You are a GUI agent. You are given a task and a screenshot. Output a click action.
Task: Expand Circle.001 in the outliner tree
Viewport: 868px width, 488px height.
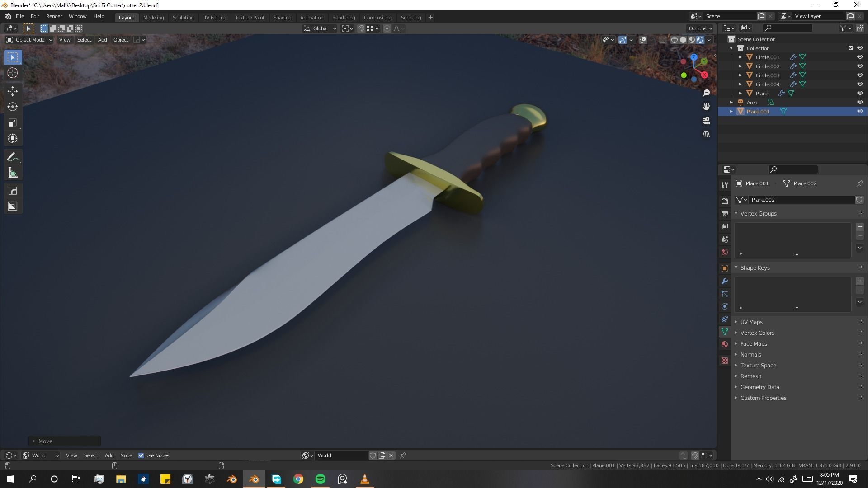[741, 57]
